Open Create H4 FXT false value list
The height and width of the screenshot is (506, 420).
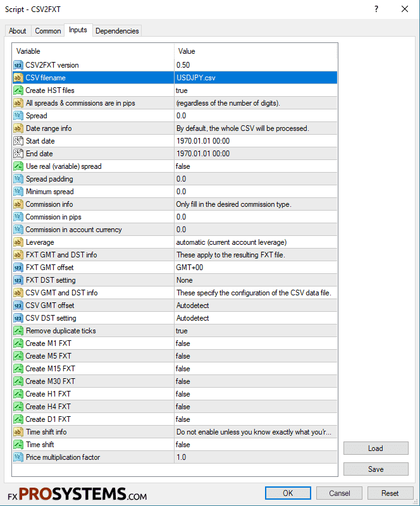click(x=256, y=407)
